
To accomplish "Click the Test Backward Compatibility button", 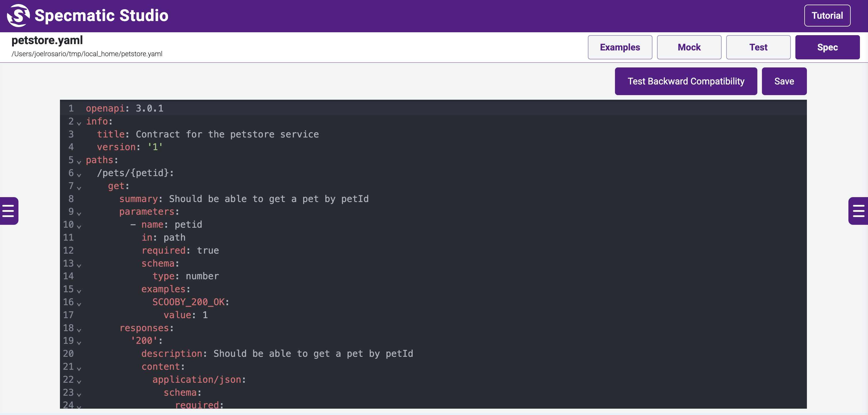I will pyautogui.click(x=685, y=81).
